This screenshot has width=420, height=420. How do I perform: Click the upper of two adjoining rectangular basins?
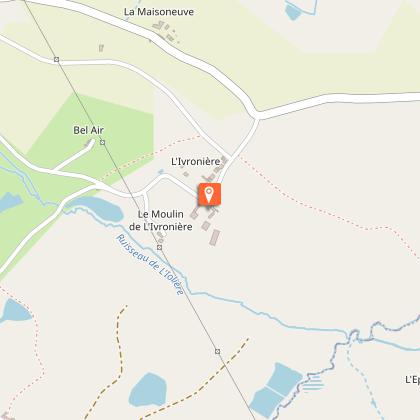pos(284,379)
